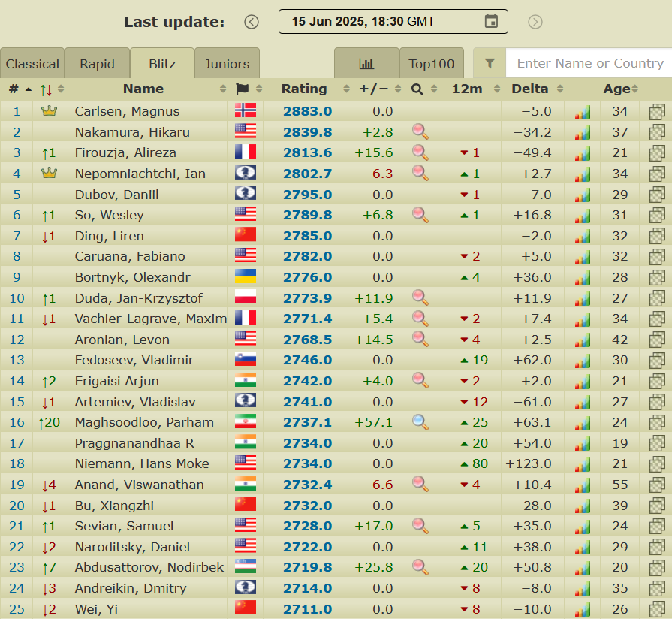The height and width of the screenshot is (619, 672).
Task: Go to the previous update date arrow
Action: (x=252, y=22)
